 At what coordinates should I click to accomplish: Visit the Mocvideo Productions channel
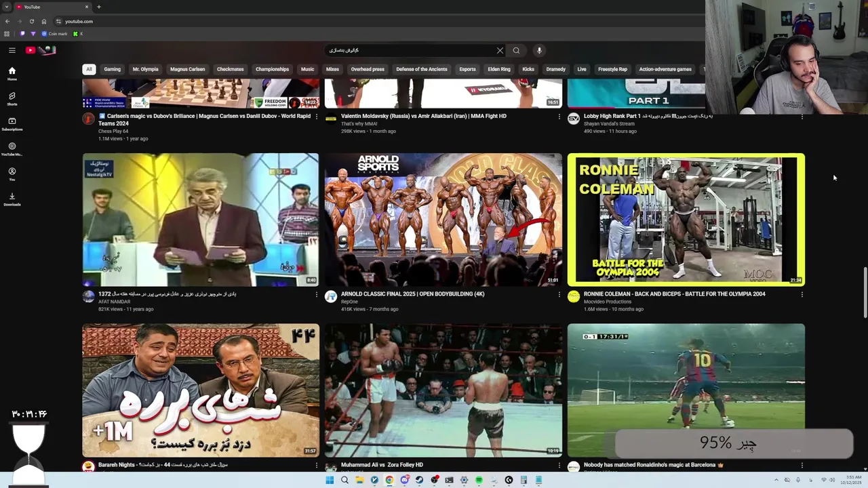coord(608,302)
